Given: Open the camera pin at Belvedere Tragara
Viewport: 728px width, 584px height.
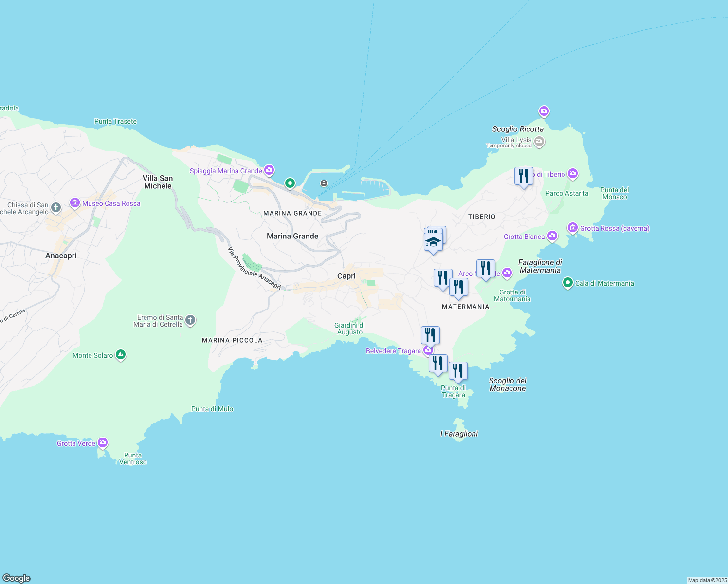Looking at the screenshot, I should tap(428, 349).
